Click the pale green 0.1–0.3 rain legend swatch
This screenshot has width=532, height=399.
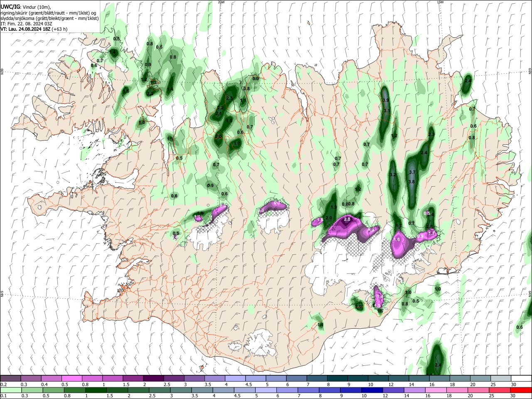(x=10, y=390)
